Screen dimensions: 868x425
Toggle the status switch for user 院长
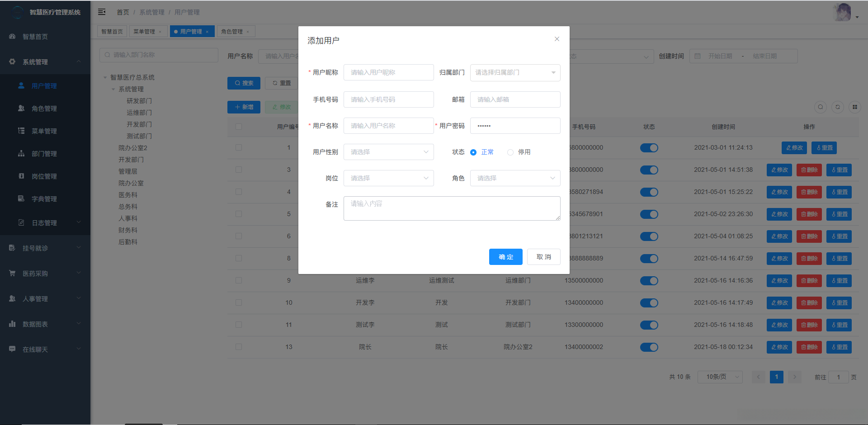(x=649, y=347)
